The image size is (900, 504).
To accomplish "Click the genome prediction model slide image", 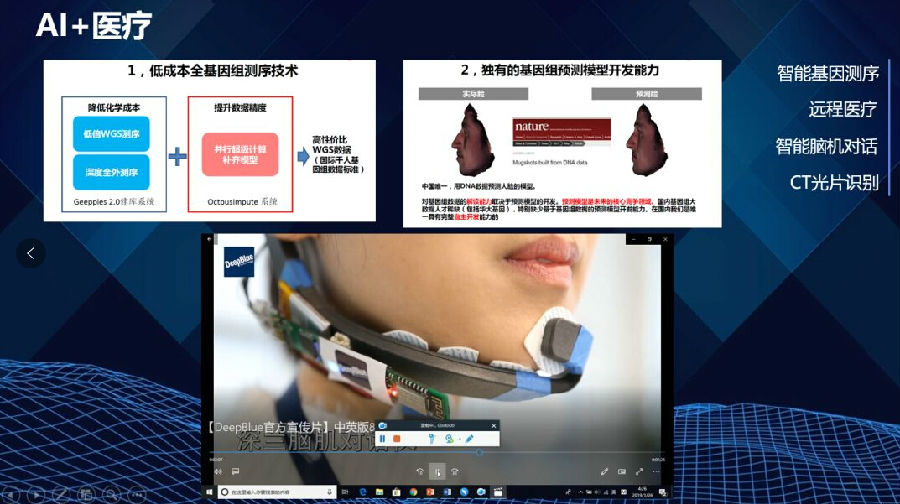I will click(x=562, y=144).
